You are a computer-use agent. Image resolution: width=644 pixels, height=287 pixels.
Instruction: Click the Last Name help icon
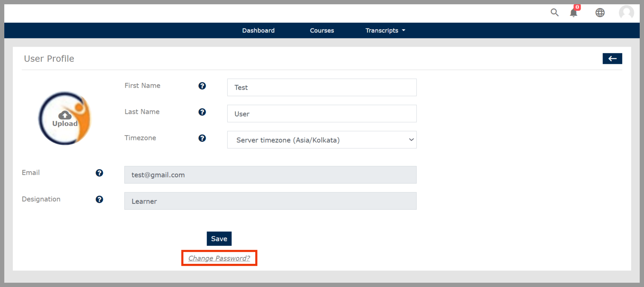coord(202,112)
